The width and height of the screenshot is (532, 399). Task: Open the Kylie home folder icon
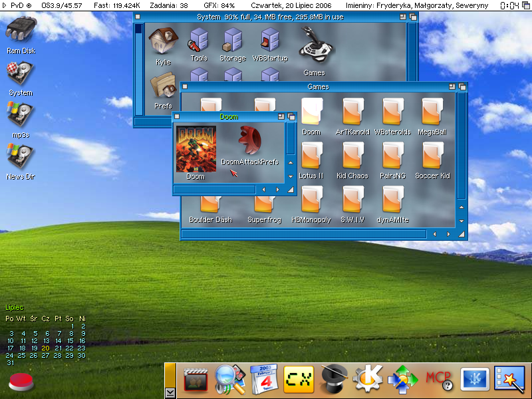coord(163,41)
